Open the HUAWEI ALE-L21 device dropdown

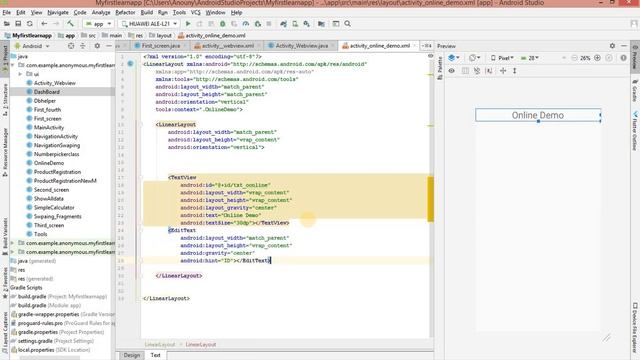coord(149,24)
